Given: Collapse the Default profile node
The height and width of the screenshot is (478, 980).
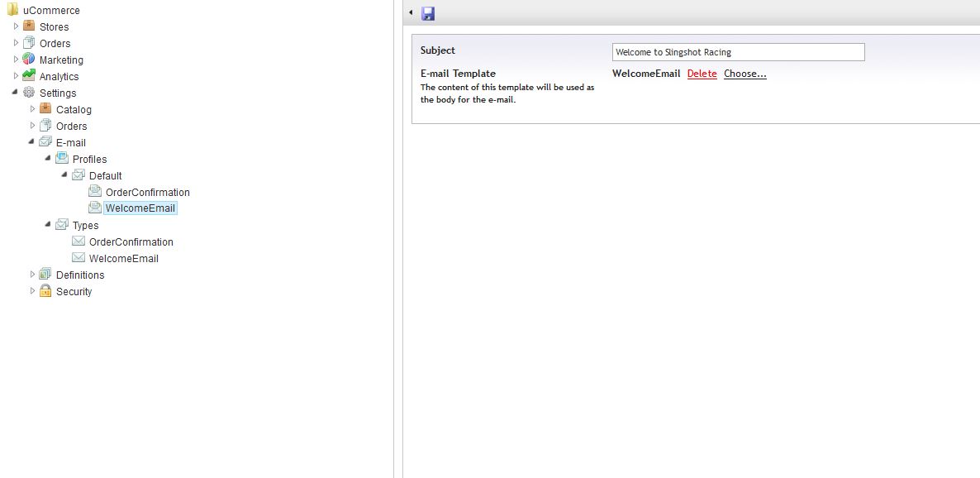Looking at the screenshot, I should [64, 174].
